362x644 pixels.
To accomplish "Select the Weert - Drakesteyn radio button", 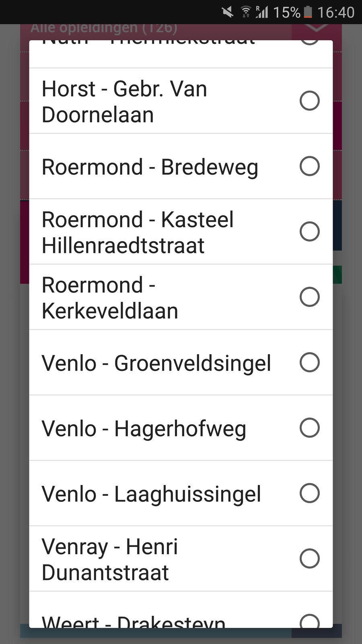I will [309, 622].
